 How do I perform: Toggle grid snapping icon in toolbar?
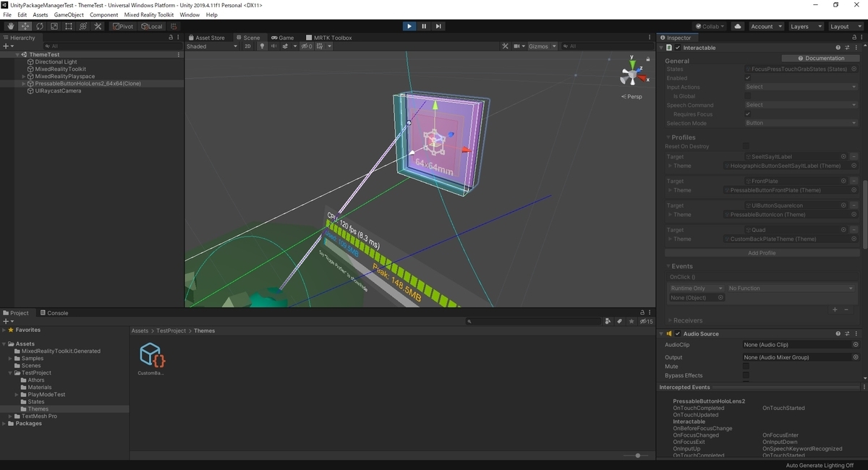coord(174,26)
